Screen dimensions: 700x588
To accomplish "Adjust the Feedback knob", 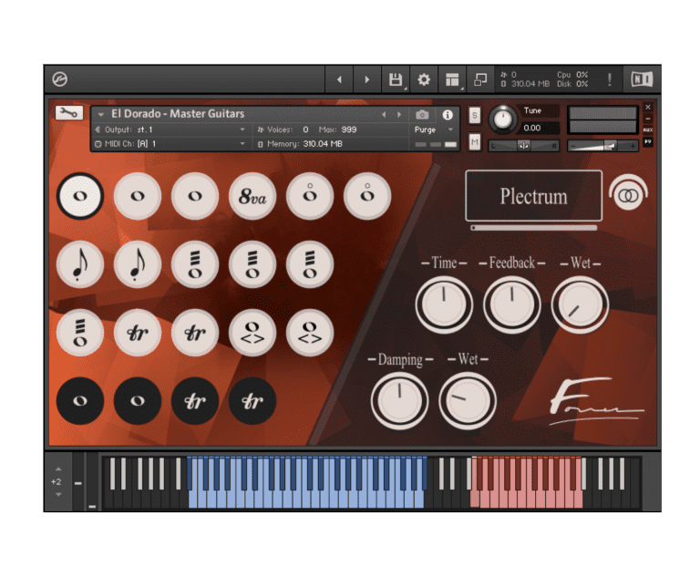I will point(512,304).
